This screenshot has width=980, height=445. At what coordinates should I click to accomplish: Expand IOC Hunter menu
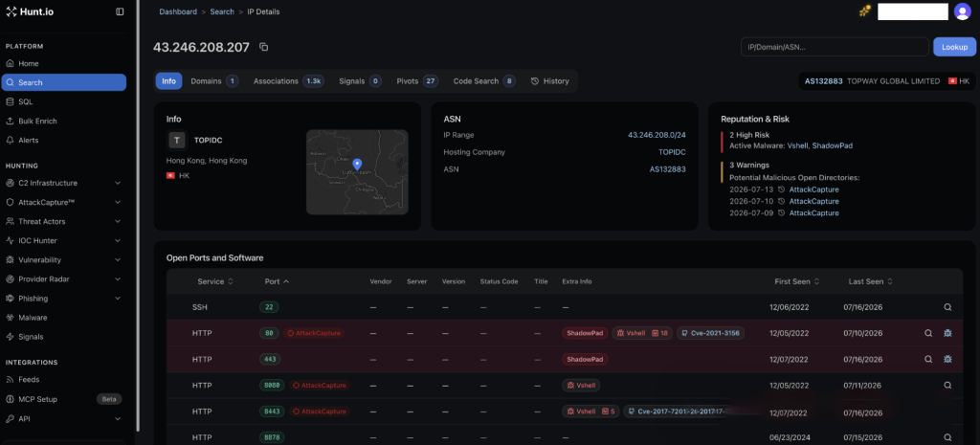[118, 240]
